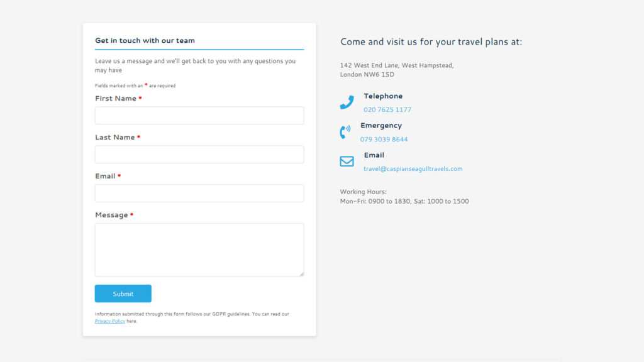Image resolution: width=644 pixels, height=362 pixels.
Task: Click the 142 West End Lane address text
Action: pyautogui.click(x=397, y=70)
